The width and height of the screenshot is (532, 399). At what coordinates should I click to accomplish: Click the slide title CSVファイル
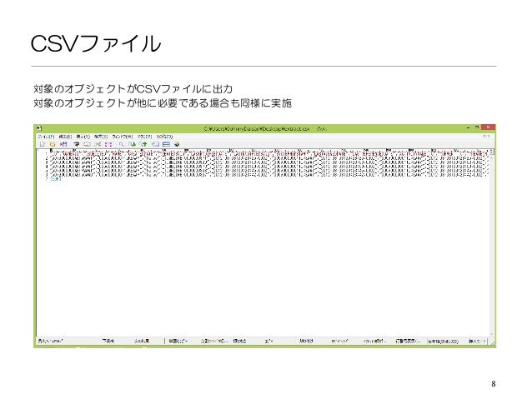(x=96, y=43)
